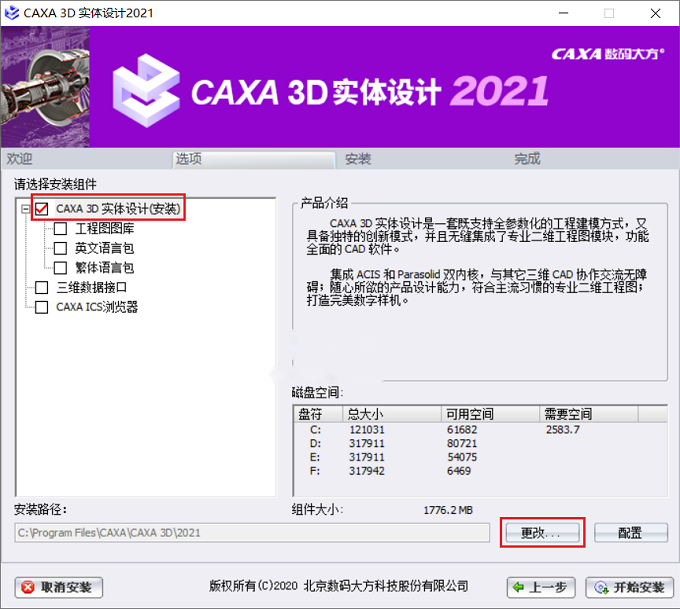Check the CAXA ICS浏览器 option
Screen dimensions: 680x609
42,307
